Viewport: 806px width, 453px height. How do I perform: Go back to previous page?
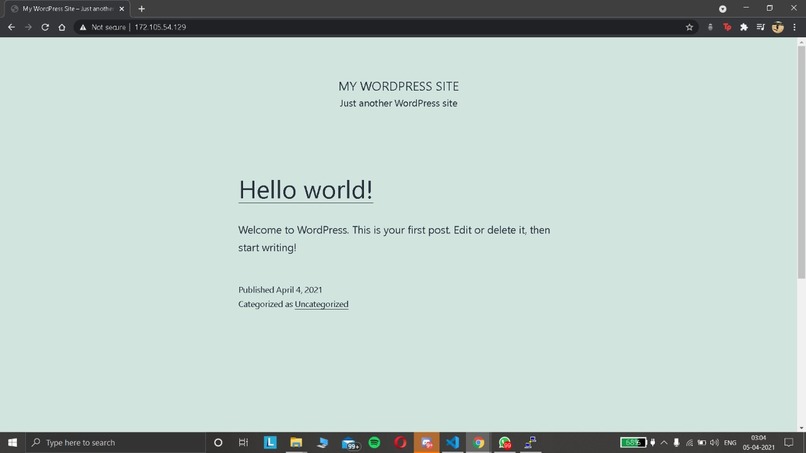11,27
